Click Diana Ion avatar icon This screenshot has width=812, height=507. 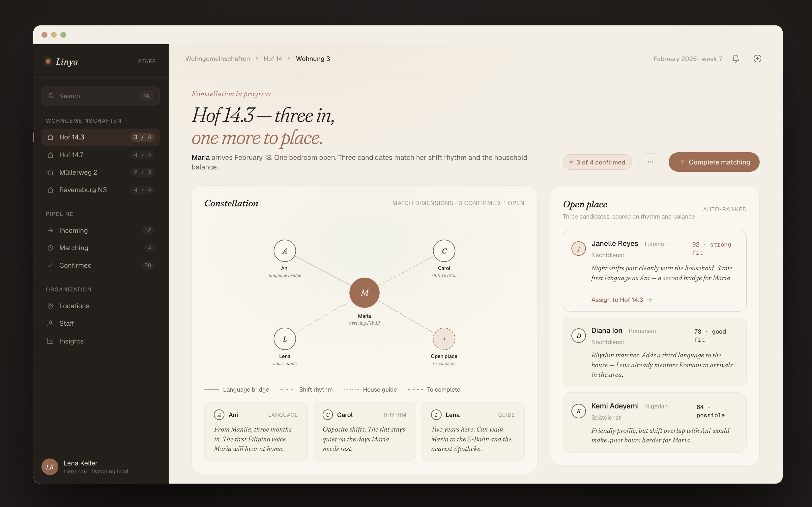578,336
